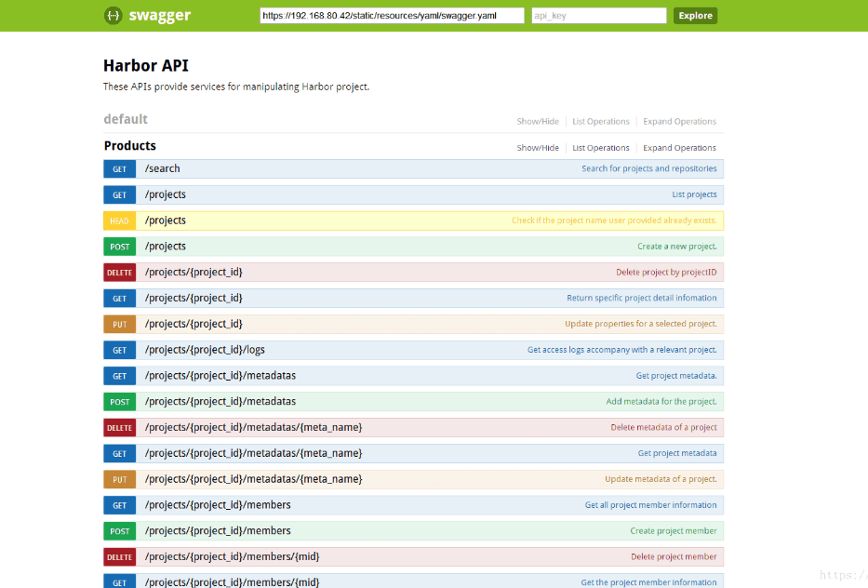Expand the GET /projects path
Viewport: 868px width, 588px height.
[x=166, y=194]
